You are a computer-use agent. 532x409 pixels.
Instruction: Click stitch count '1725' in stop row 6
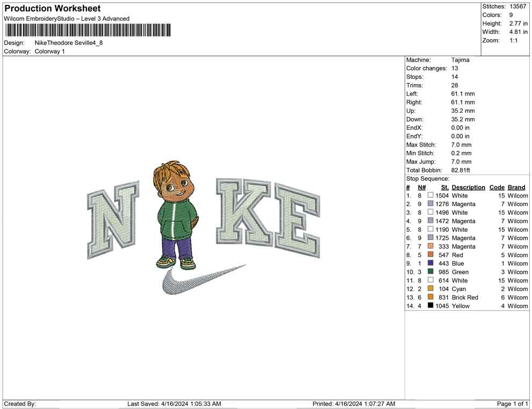442,238
